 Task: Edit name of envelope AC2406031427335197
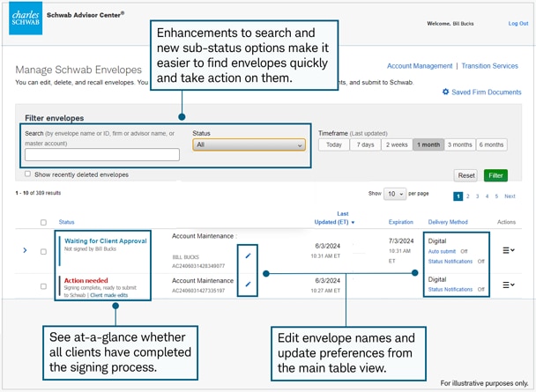pos(249,284)
